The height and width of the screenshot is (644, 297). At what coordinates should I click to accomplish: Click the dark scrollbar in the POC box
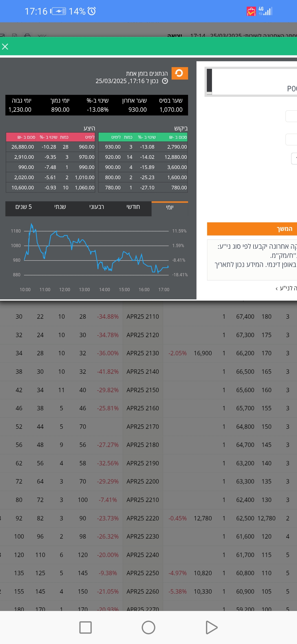(209, 80)
